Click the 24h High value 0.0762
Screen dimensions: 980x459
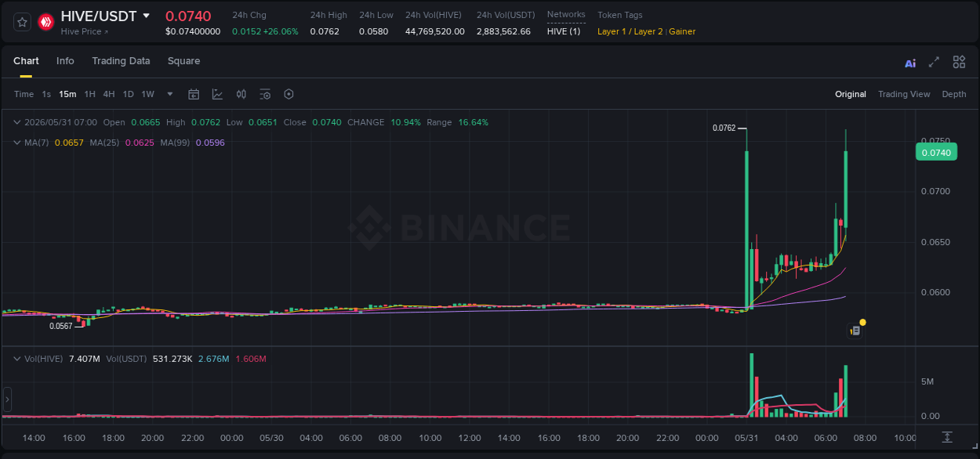[325, 31]
